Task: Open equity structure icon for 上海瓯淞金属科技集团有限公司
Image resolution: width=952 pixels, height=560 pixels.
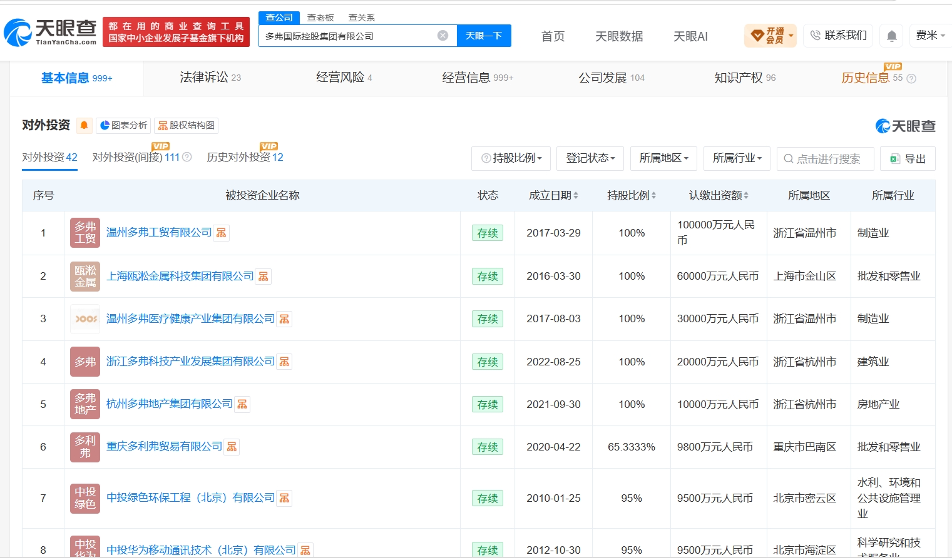Action: pyautogui.click(x=264, y=277)
